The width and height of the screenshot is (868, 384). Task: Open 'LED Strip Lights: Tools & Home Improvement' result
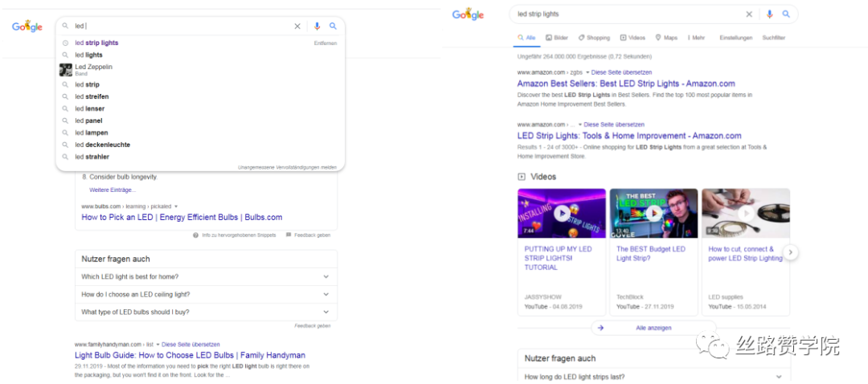pyautogui.click(x=629, y=136)
